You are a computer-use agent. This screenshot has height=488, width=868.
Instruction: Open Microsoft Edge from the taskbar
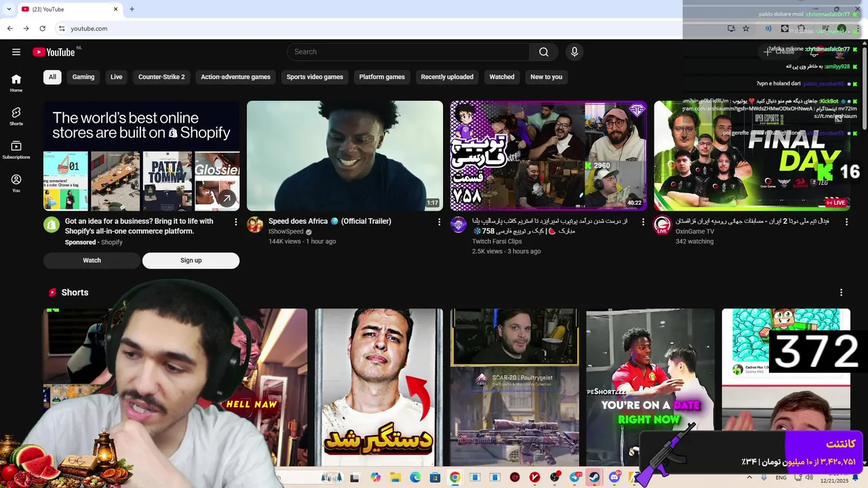coord(415,477)
